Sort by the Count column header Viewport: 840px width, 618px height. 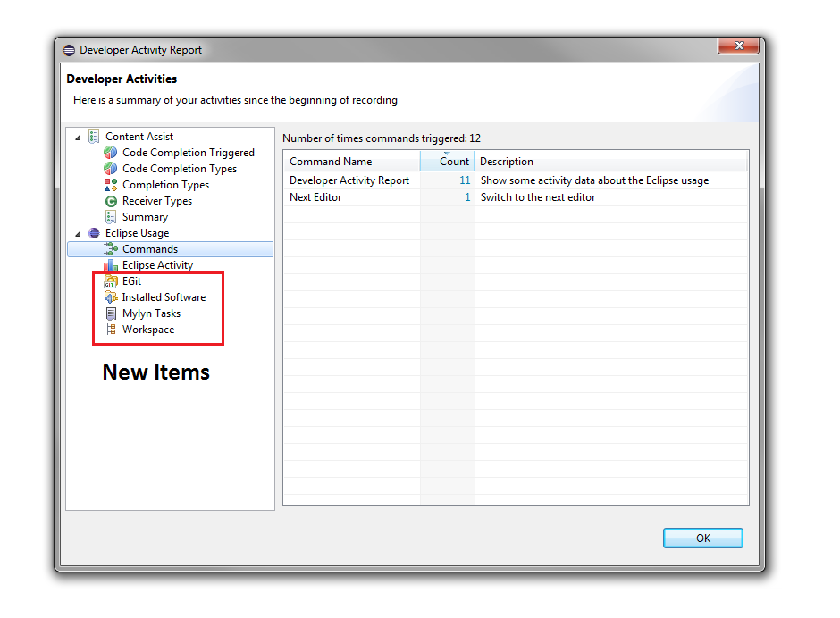click(448, 161)
